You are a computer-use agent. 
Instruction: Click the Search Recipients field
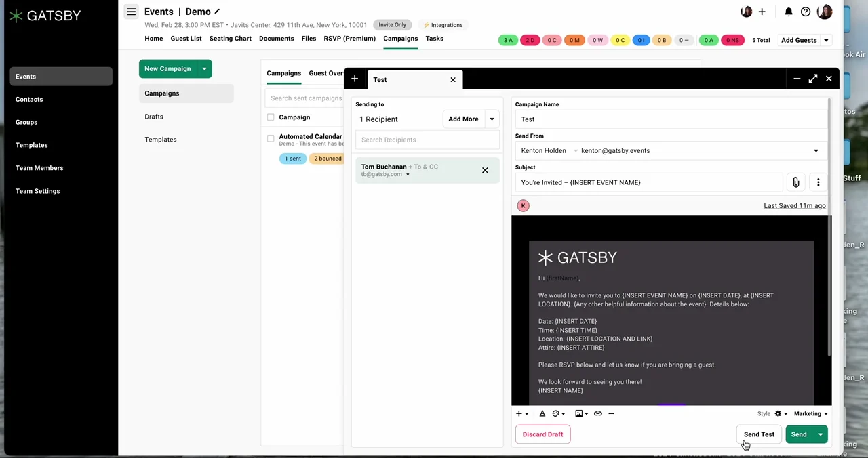pos(427,140)
